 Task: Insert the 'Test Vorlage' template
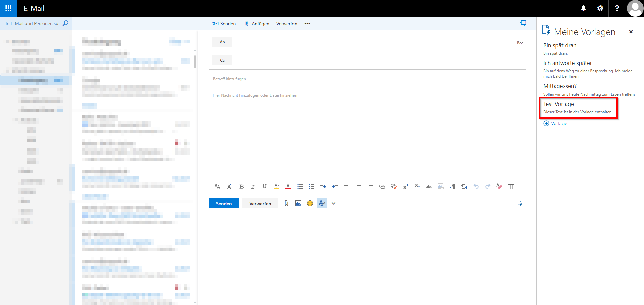pos(578,108)
